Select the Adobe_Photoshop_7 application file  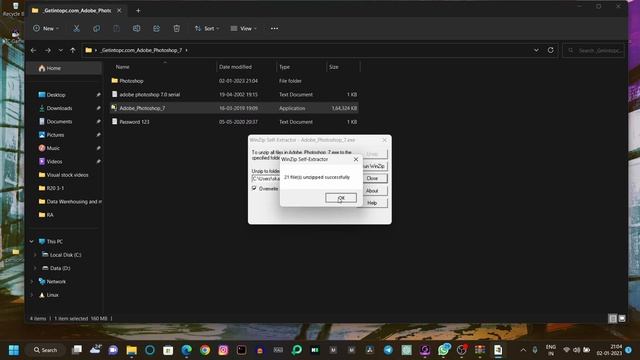pos(233,108)
